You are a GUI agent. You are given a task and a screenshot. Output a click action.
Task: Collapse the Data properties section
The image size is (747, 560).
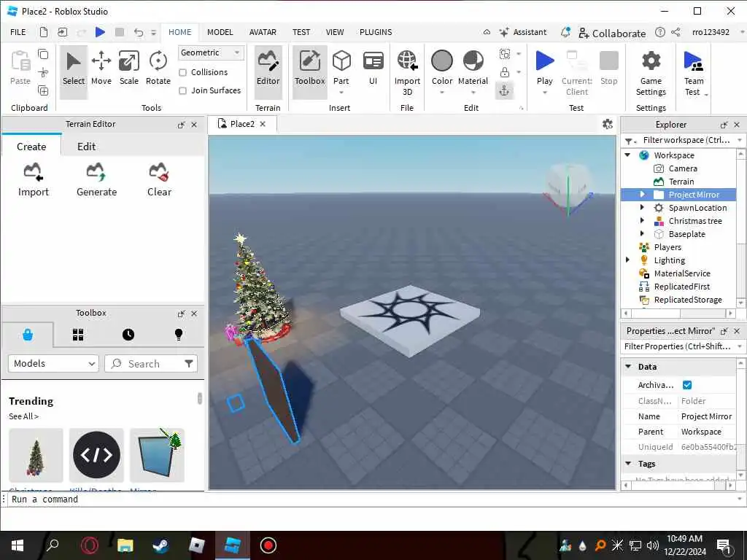(x=628, y=367)
